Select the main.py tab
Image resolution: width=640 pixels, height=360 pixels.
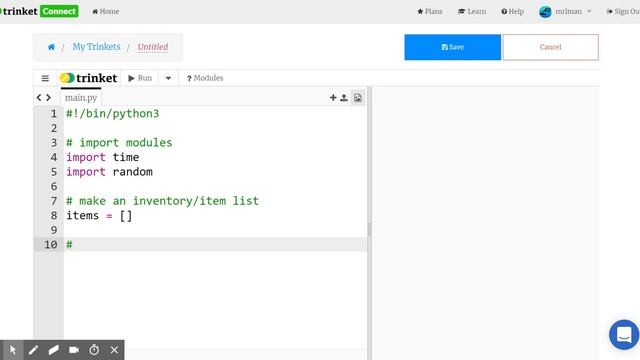click(81, 98)
